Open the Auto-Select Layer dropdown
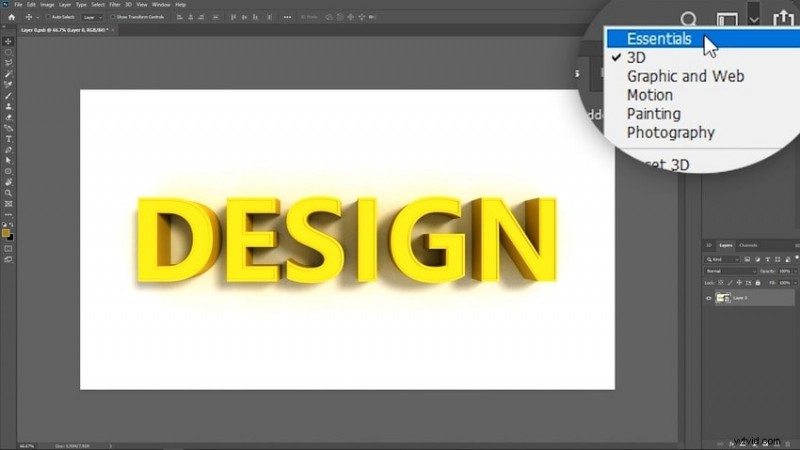This screenshot has width=800, height=450. pos(92,17)
